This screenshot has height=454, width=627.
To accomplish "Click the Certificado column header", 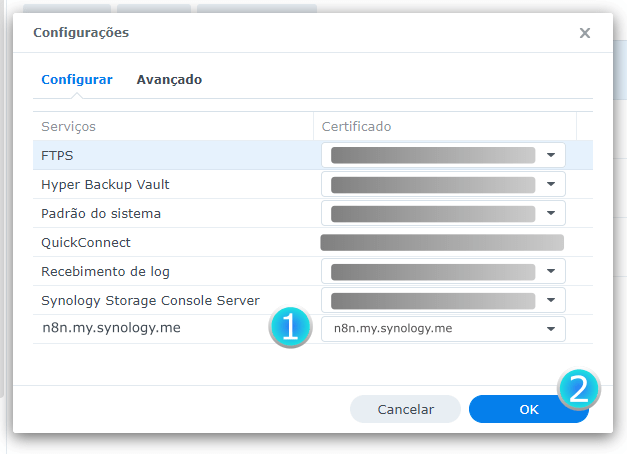I will pyautogui.click(x=356, y=126).
